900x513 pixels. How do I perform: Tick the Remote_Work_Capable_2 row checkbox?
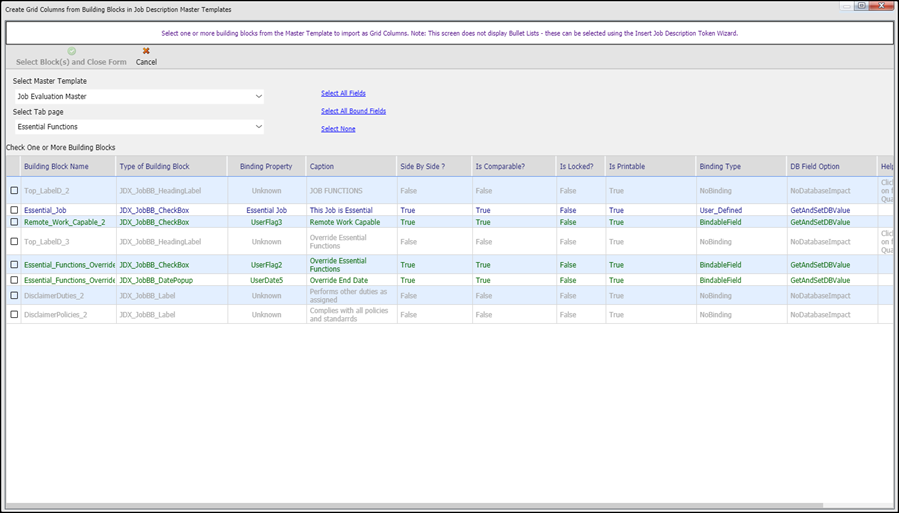click(x=14, y=222)
